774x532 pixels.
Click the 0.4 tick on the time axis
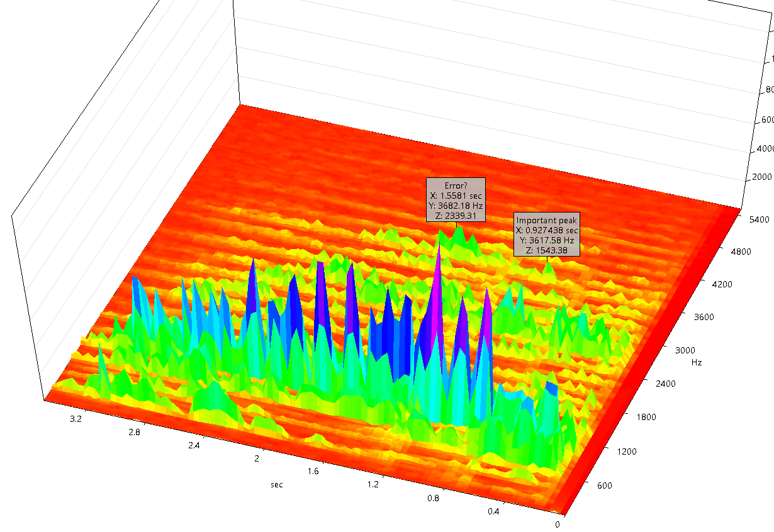[493, 511]
